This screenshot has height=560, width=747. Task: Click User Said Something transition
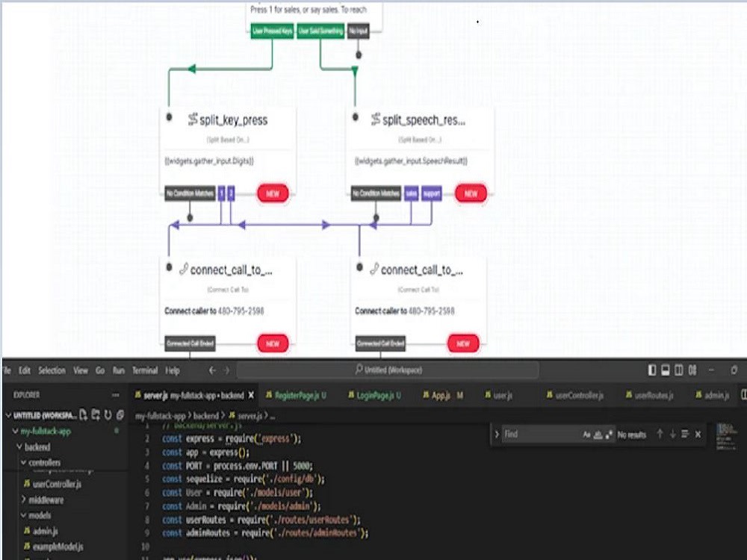tap(320, 31)
